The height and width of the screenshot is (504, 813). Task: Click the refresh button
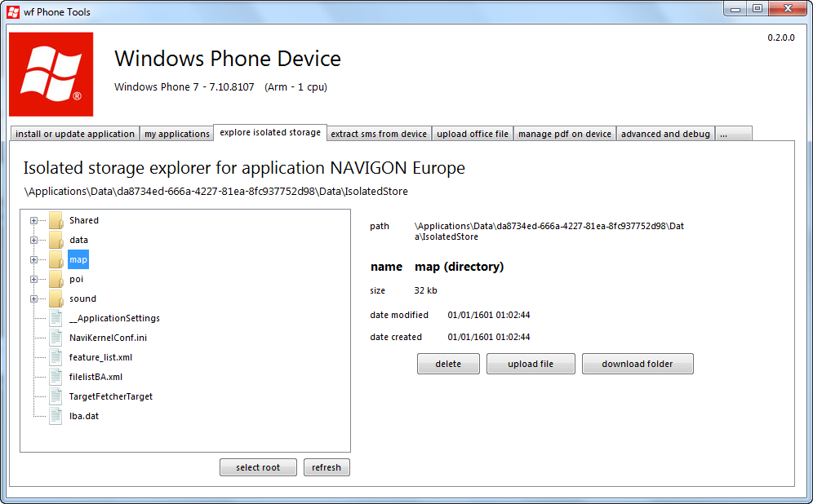pos(327,467)
